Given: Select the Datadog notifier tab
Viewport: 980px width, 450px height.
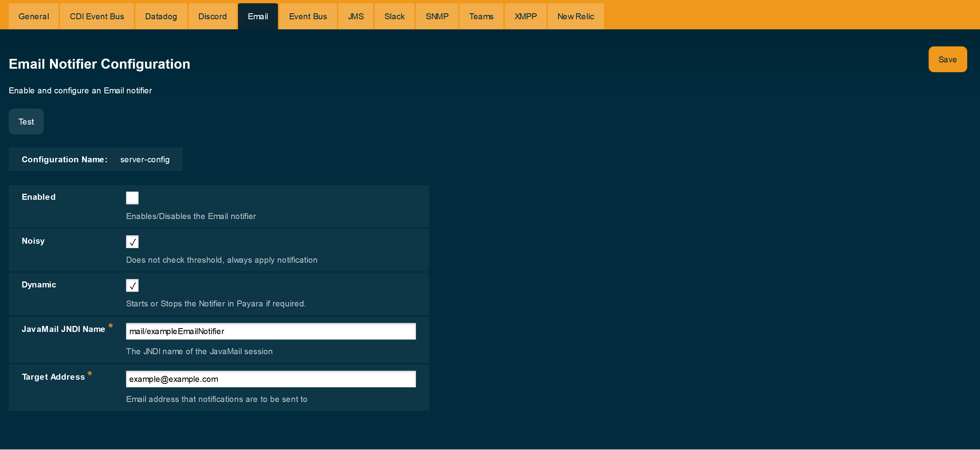Looking at the screenshot, I should [161, 16].
